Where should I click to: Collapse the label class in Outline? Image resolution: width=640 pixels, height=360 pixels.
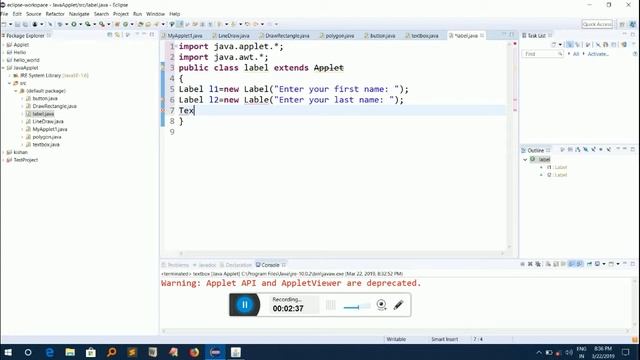[x=525, y=160]
